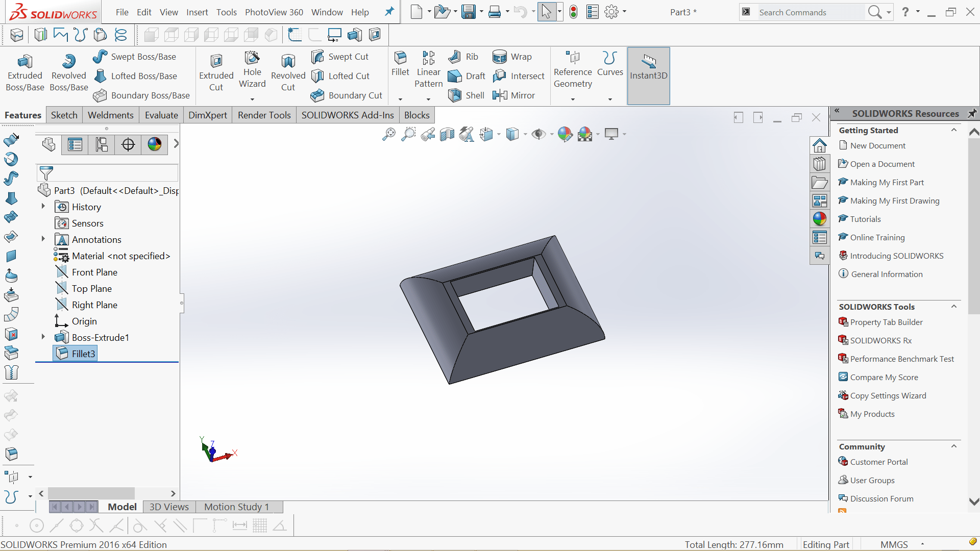Viewport: 980px width, 551px height.
Task: Toggle the Instant3D button
Action: point(648,76)
